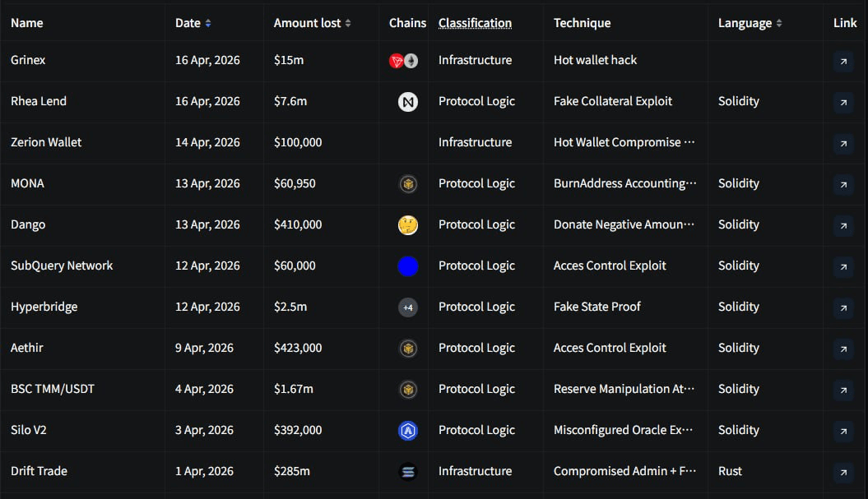Screen dimensions: 868x499
Task: Click the truncated Misconfigured Oracle technique text
Action: [x=623, y=430]
